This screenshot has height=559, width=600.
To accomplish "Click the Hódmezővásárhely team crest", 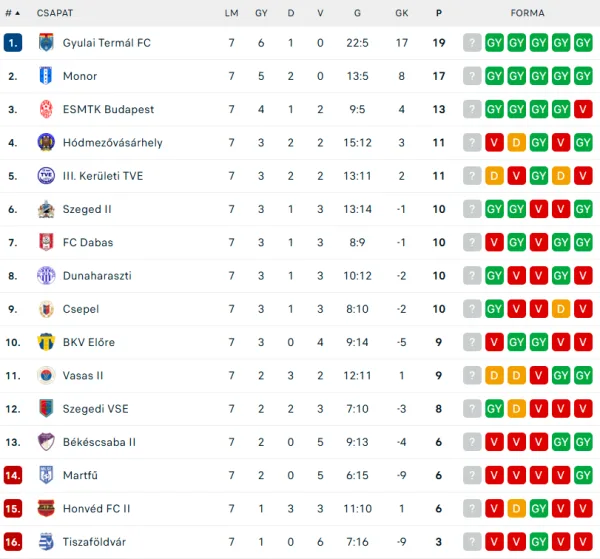I will [x=46, y=142].
